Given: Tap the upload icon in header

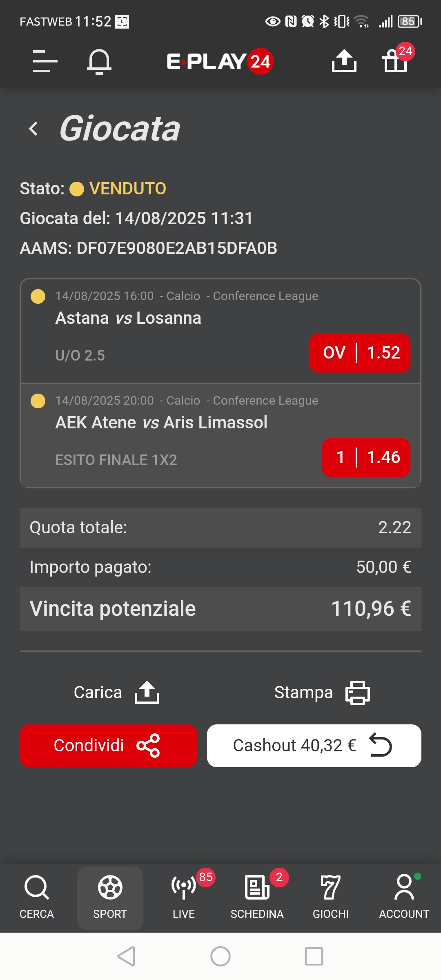Looking at the screenshot, I should [344, 61].
